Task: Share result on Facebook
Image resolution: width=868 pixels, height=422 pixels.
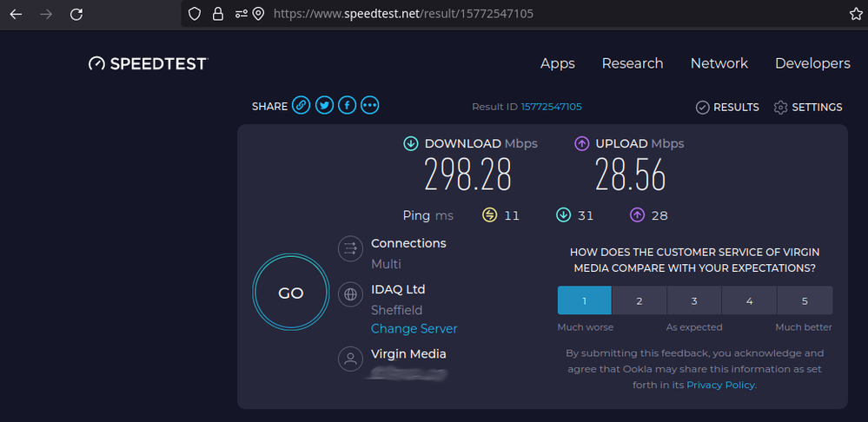Action: click(347, 105)
